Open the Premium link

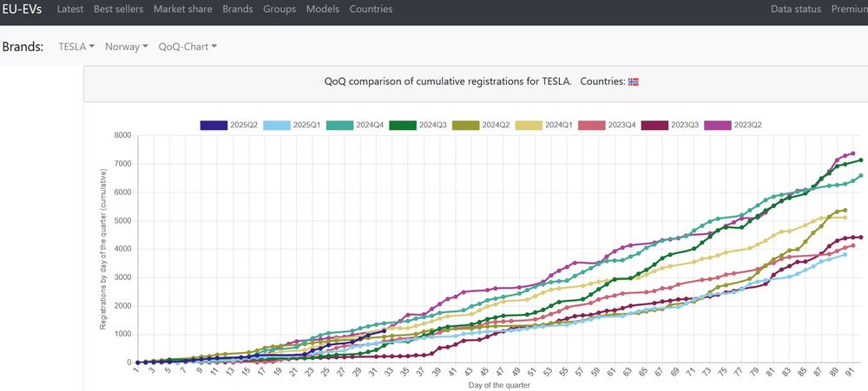pyautogui.click(x=849, y=10)
